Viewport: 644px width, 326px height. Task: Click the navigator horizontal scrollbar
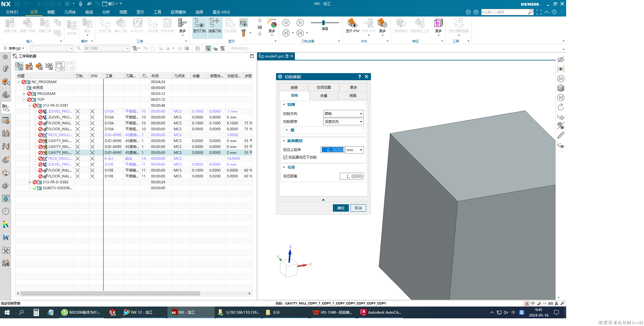coord(110,294)
